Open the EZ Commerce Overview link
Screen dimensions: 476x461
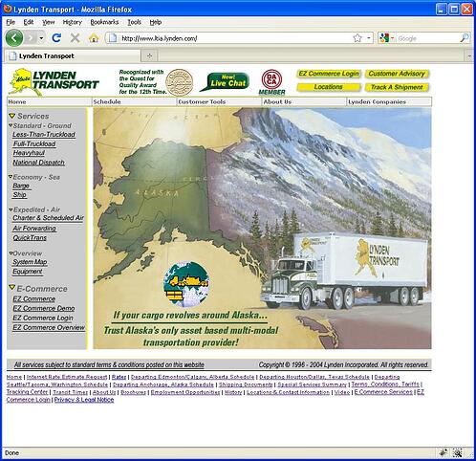click(49, 327)
